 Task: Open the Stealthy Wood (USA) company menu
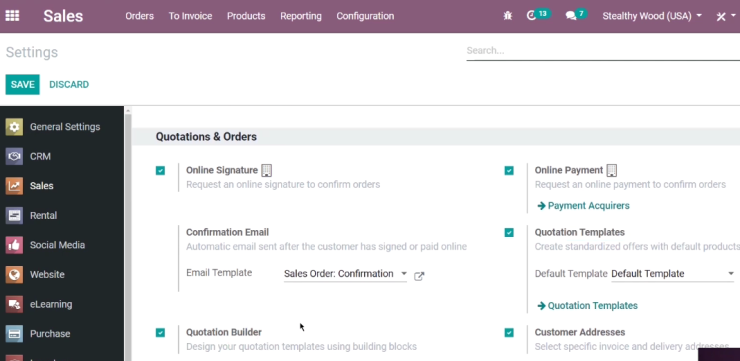(652, 16)
